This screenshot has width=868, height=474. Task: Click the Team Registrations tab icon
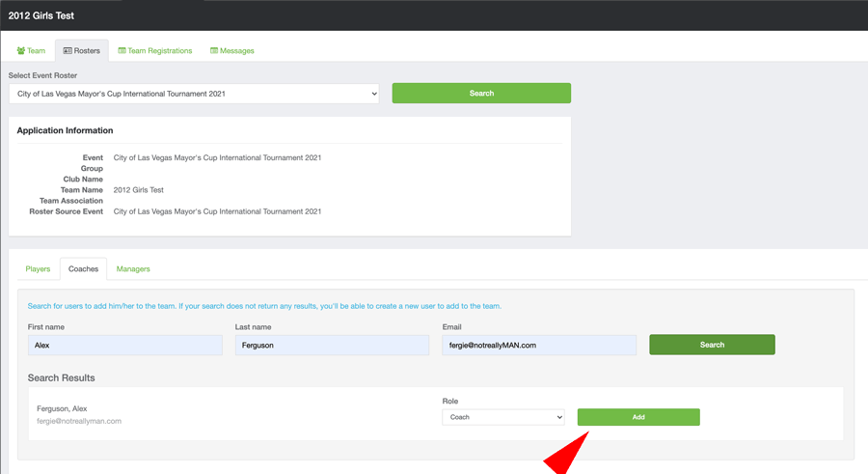(122, 51)
